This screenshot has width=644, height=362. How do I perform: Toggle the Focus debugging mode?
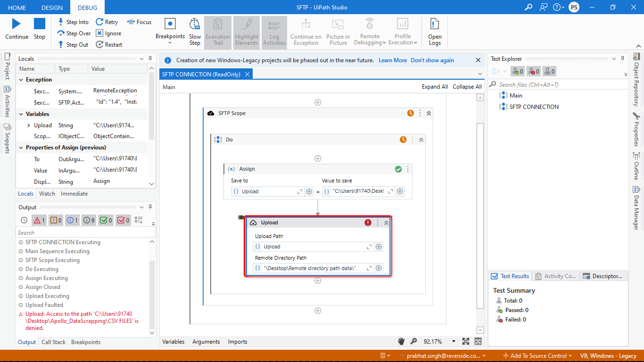pos(139,22)
